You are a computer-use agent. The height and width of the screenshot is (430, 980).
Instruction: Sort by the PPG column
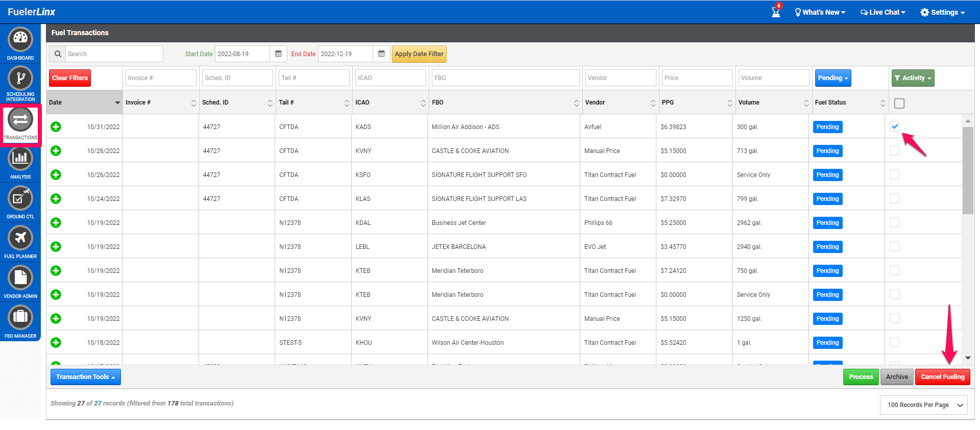(x=697, y=103)
